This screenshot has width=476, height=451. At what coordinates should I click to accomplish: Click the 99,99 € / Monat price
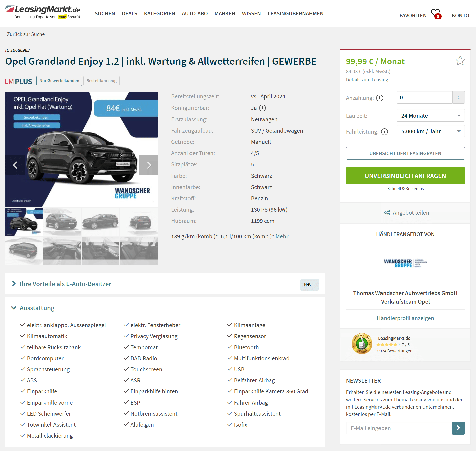click(375, 61)
